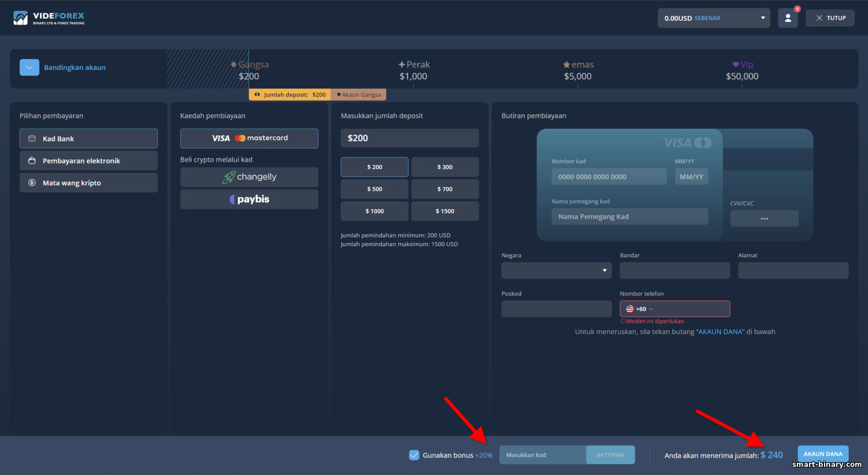Viewport: 868px width, 475px height.
Task: Click the AKAUN DANA button
Action: [x=823, y=454]
